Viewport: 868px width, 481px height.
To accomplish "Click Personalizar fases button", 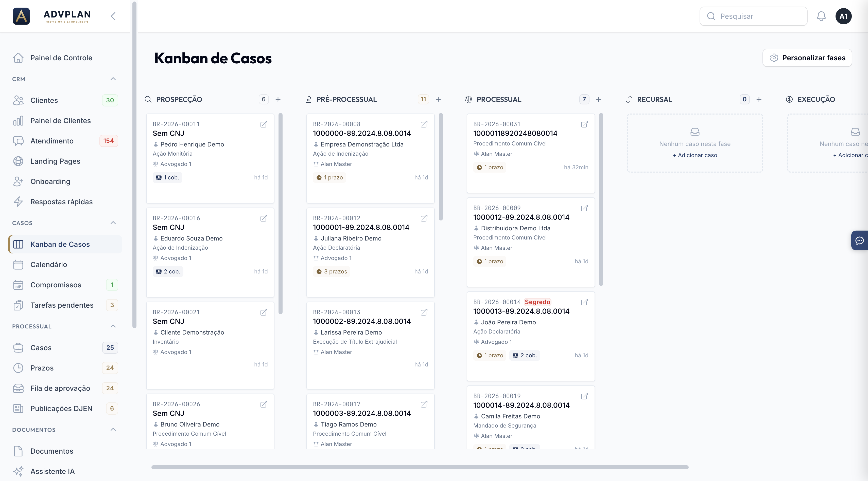I will tap(807, 58).
